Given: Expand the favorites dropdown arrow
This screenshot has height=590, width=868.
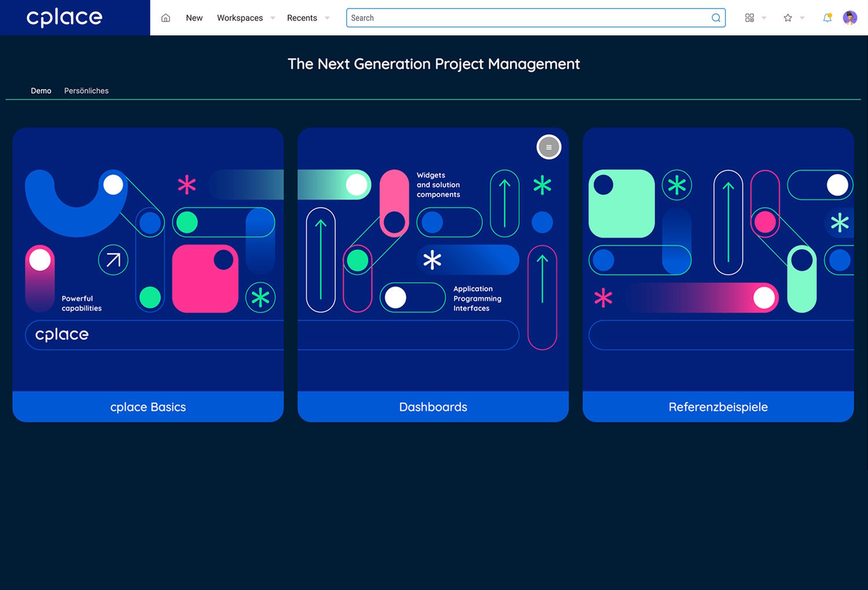Looking at the screenshot, I should tap(802, 18).
